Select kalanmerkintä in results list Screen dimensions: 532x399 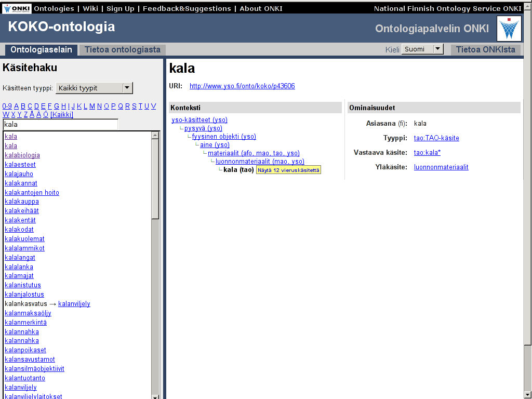coord(26,322)
